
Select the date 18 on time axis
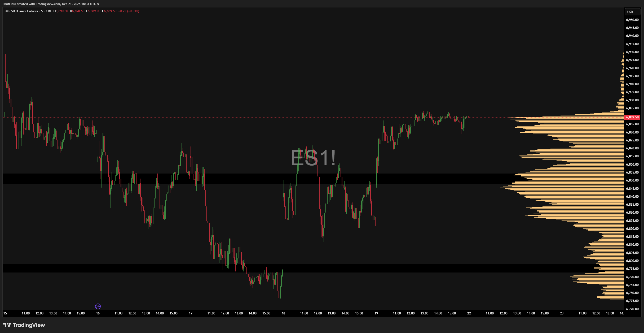click(283, 313)
